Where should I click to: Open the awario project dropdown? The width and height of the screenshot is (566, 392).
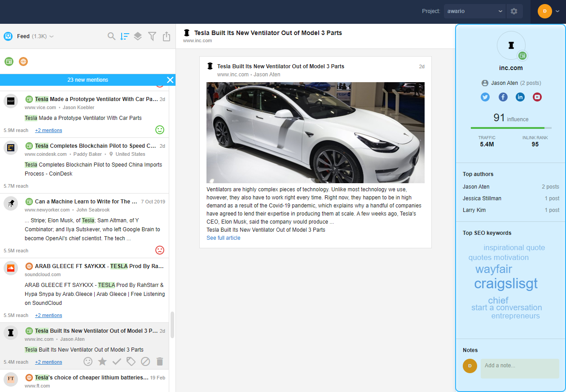(475, 11)
